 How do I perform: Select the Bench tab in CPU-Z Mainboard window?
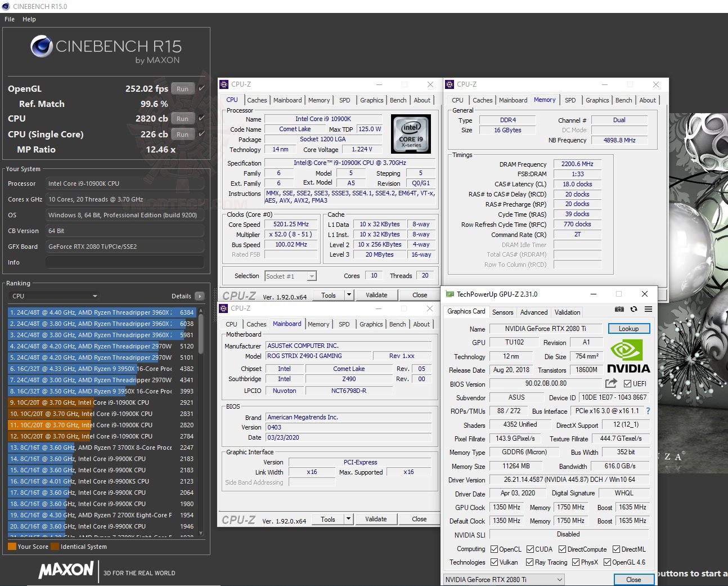tap(397, 324)
